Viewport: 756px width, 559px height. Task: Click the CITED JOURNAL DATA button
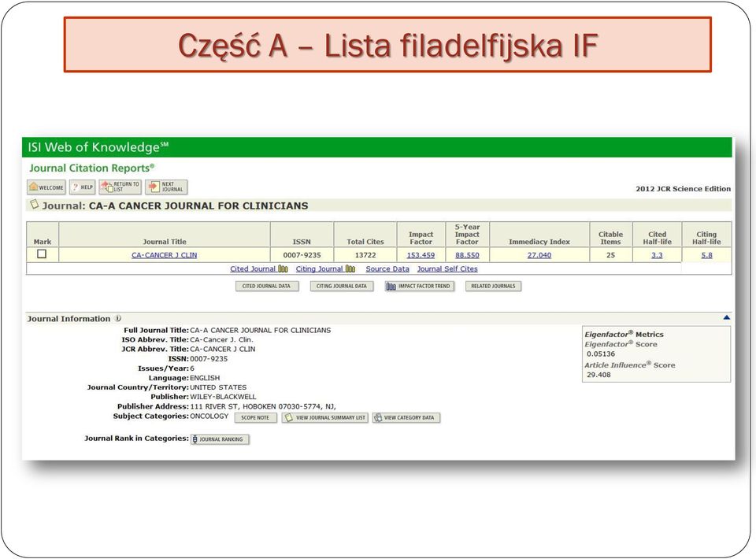tap(267, 287)
